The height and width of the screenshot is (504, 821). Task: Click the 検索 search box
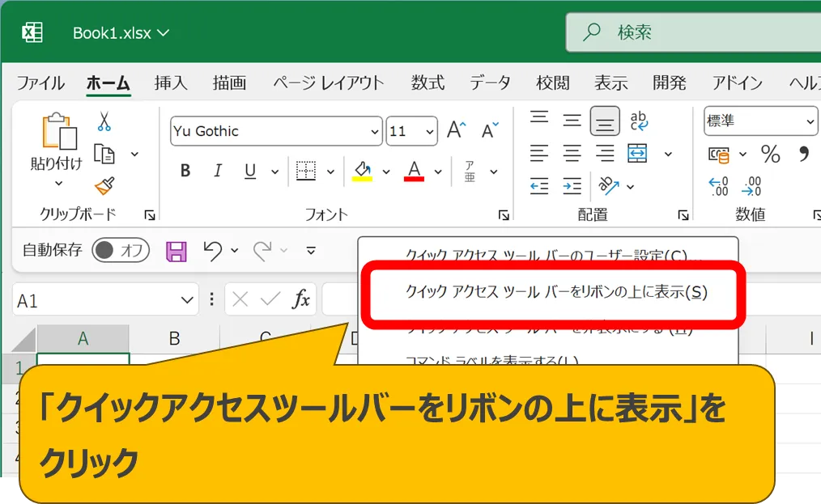(688, 32)
